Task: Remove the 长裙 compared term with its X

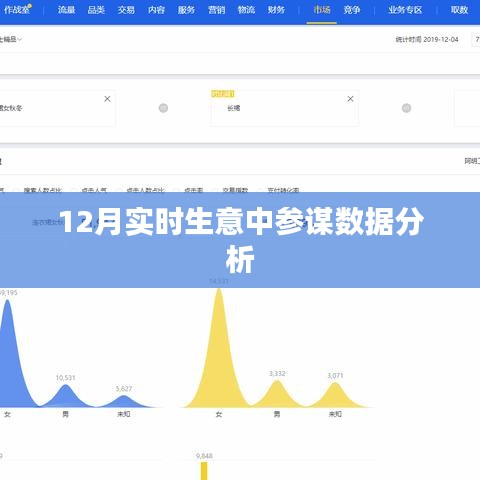Action: tap(350, 99)
